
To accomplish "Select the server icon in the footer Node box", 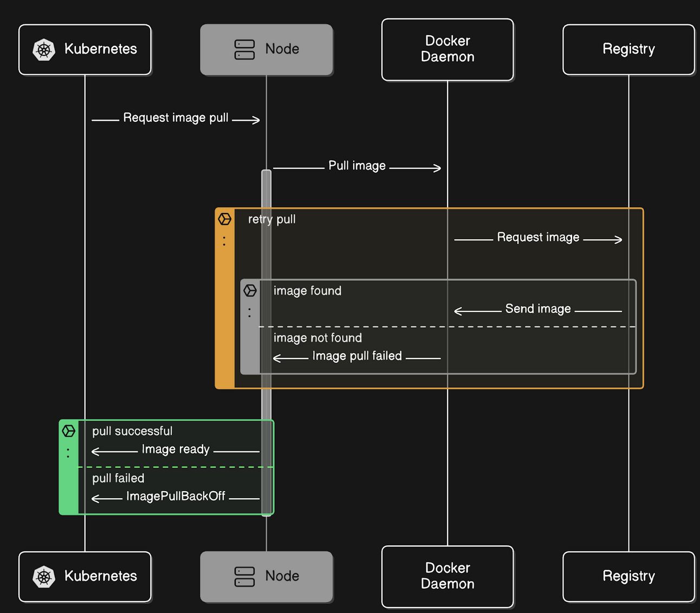I will [244, 577].
